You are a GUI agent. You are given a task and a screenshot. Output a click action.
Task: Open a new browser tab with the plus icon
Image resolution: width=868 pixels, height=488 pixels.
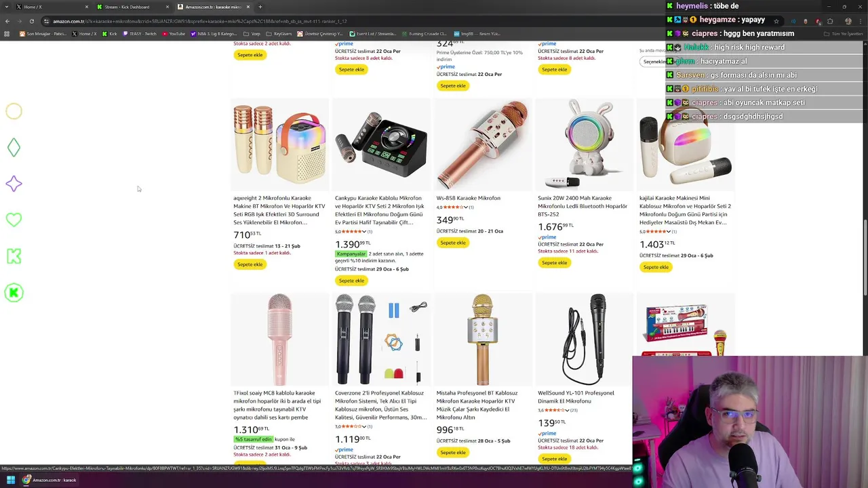click(260, 7)
